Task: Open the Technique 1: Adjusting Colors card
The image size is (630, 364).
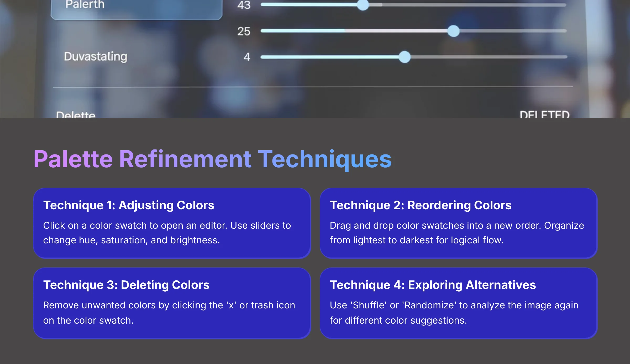Action: (x=172, y=223)
